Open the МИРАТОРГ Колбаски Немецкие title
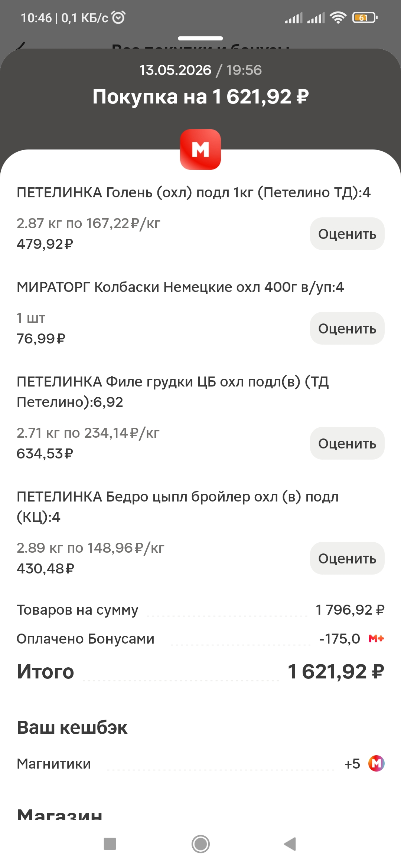Viewport: 401px width, 868px height. (180, 287)
